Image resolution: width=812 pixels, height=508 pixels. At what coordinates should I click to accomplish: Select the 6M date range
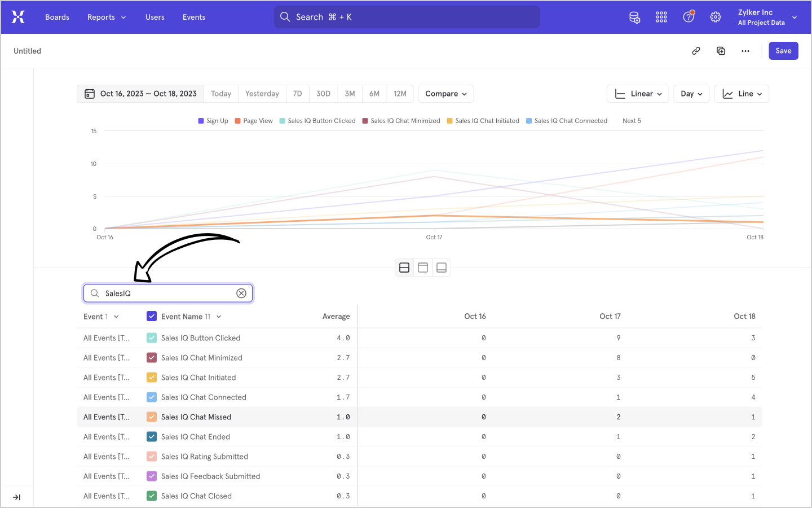pos(374,94)
